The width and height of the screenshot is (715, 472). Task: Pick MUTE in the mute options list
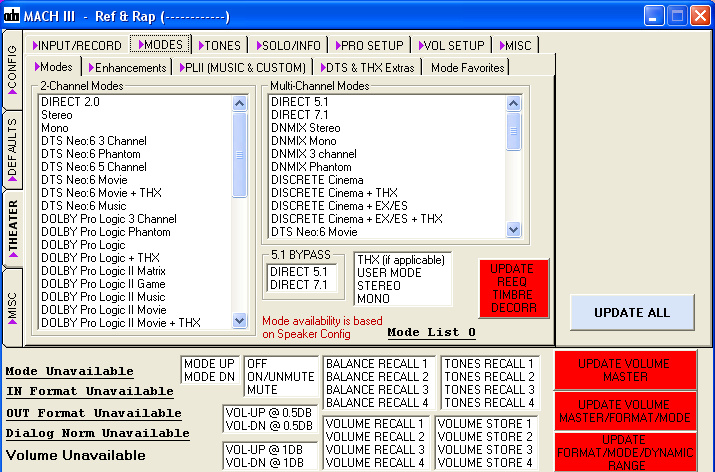pyautogui.click(x=262, y=390)
